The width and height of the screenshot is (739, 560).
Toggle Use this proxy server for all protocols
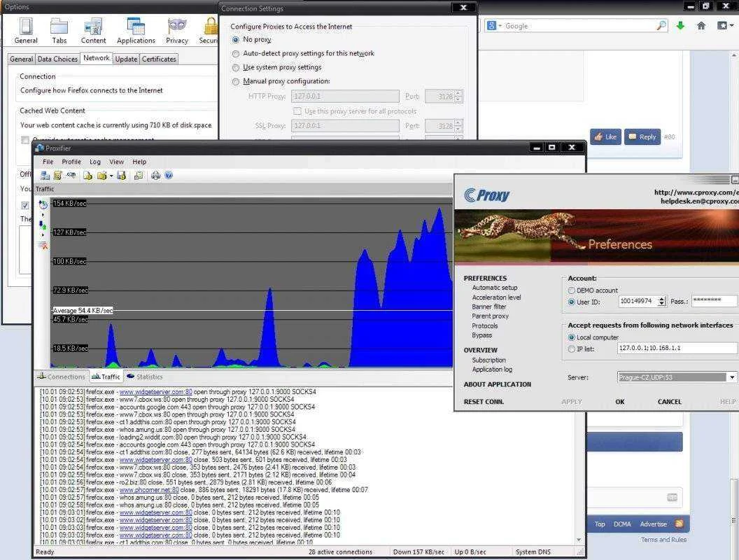[297, 111]
